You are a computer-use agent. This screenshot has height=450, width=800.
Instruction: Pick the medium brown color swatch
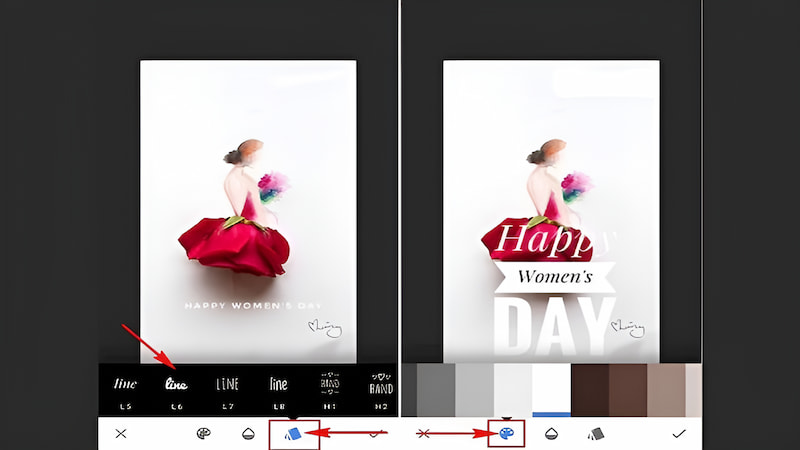point(628,390)
